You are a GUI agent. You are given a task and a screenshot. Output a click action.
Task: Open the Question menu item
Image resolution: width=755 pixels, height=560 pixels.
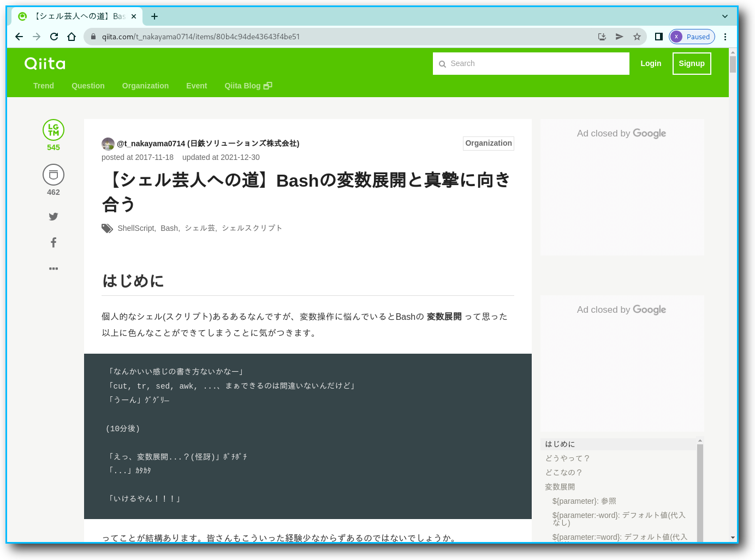(88, 86)
